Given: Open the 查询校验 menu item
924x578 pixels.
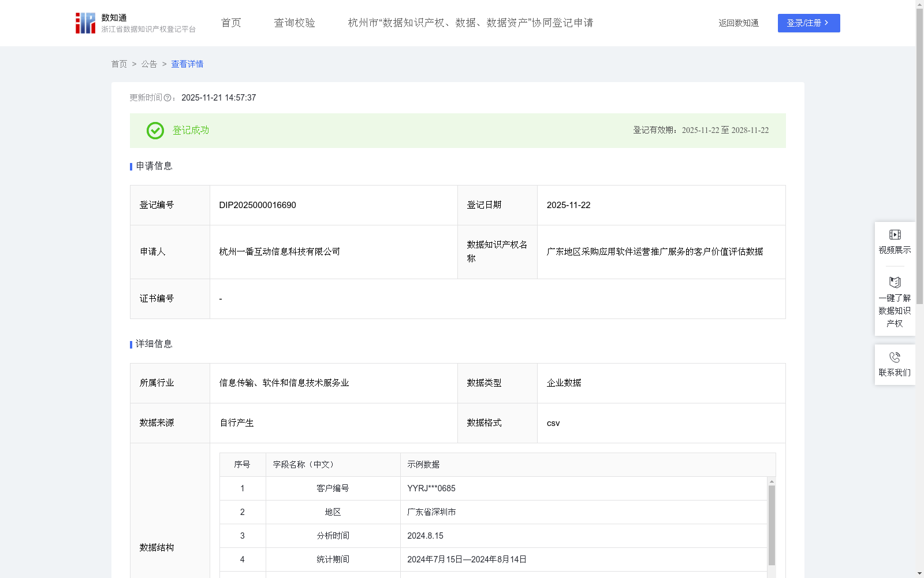Looking at the screenshot, I should click(x=295, y=23).
